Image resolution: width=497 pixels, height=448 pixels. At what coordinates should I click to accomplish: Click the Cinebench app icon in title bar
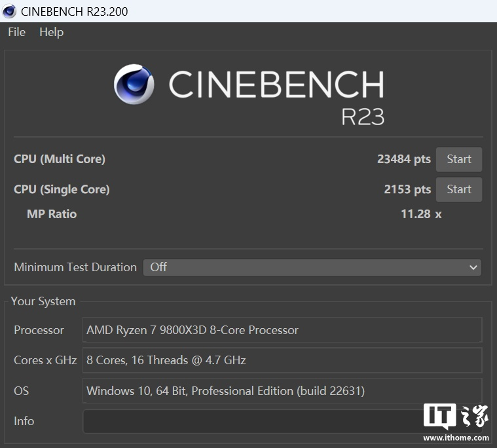pyautogui.click(x=9, y=11)
